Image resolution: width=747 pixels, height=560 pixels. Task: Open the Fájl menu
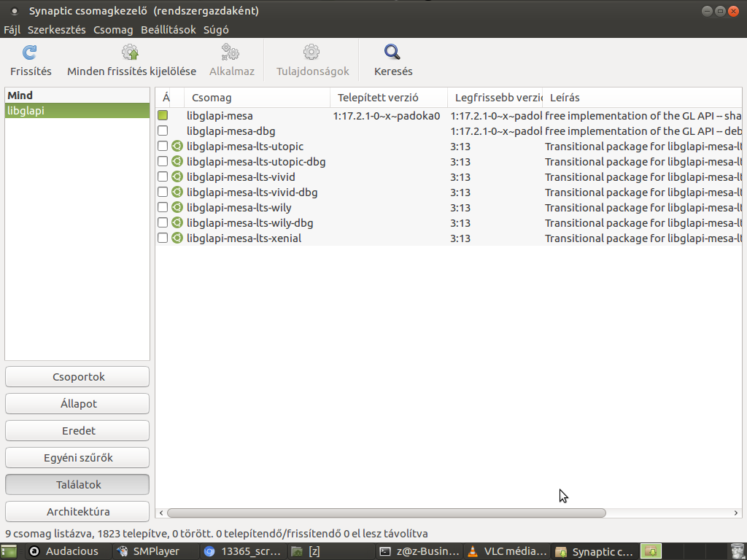(x=12, y=29)
